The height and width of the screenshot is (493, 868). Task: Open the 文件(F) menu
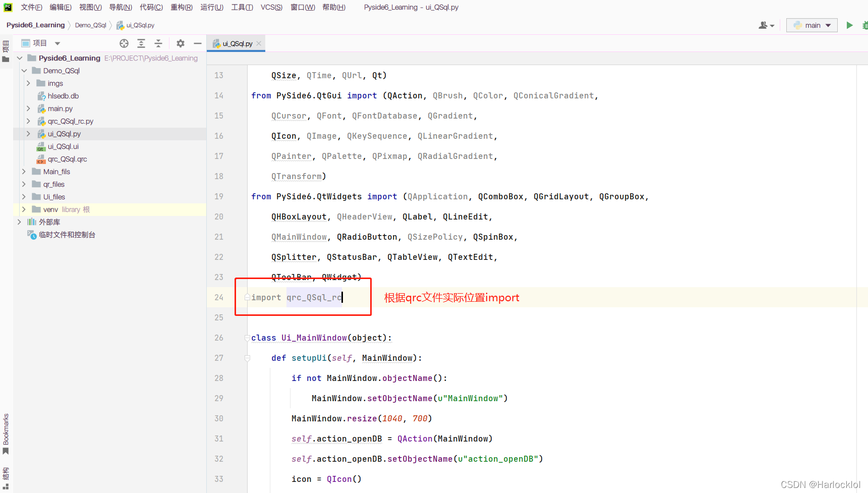[x=31, y=7]
